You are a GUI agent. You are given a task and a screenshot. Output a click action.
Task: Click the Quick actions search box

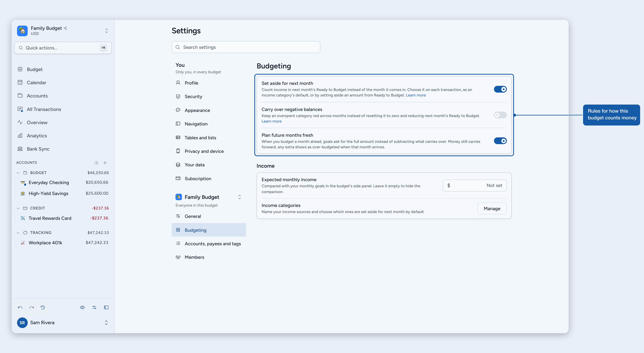(x=63, y=48)
